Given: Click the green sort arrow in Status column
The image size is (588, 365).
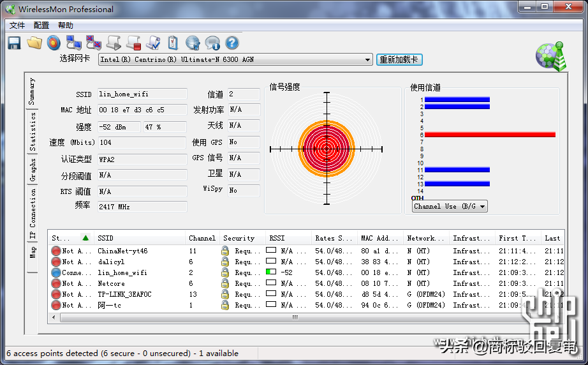Looking at the screenshot, I should (x=85, y=238).
